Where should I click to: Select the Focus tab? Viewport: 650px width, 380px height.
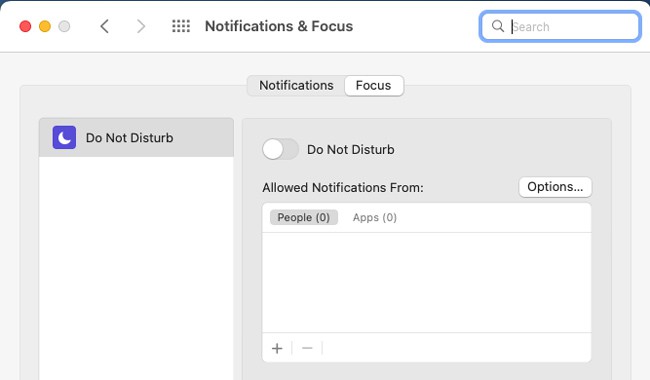374,85
